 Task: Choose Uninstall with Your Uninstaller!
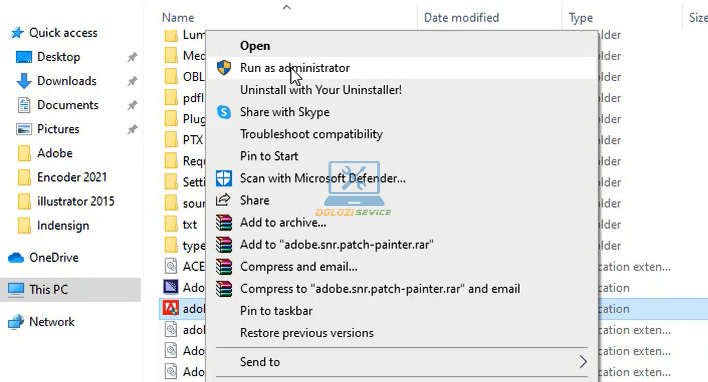click(x=321, y=90)
